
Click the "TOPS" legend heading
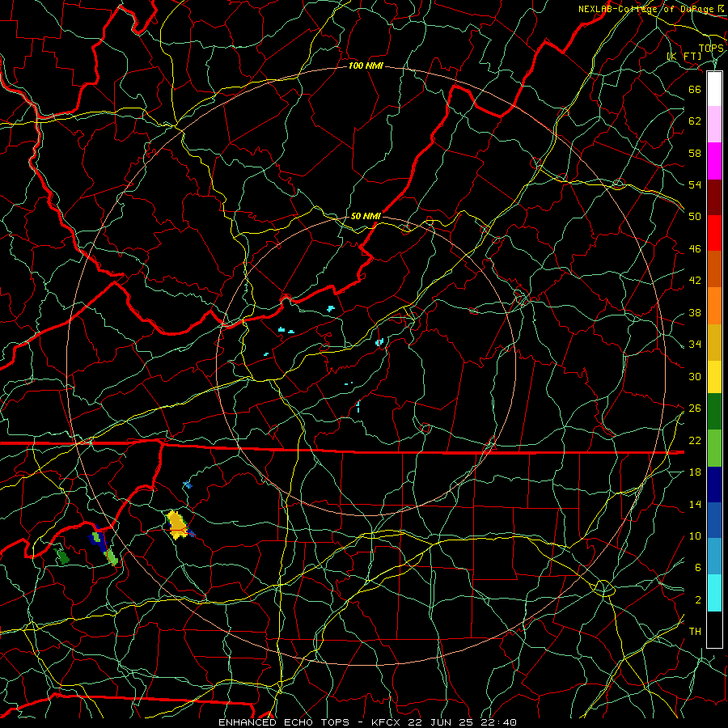(711, 49)
